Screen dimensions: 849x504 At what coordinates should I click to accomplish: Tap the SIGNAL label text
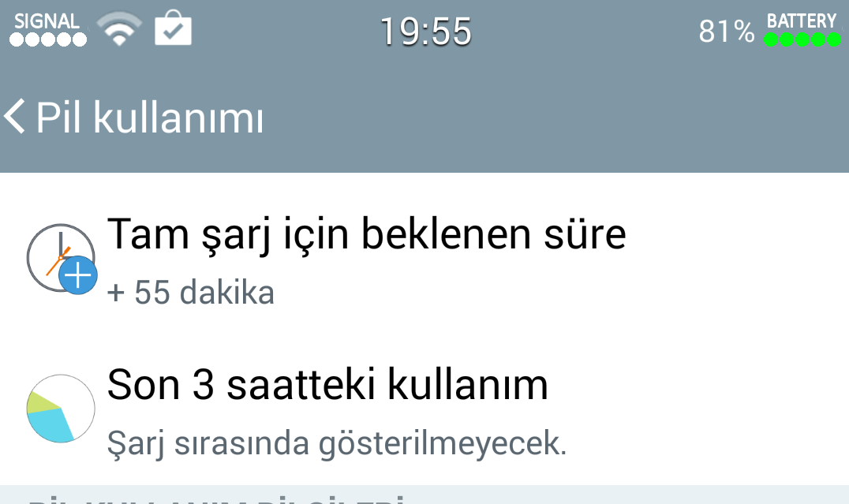click(x=47, y=21)
